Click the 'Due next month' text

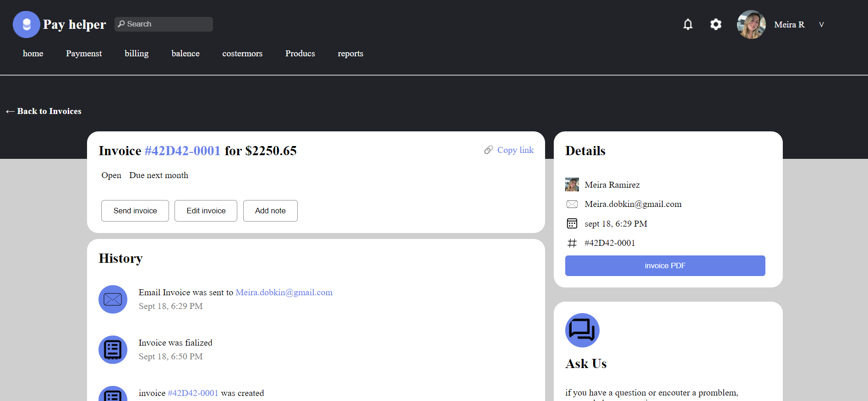click(158, 175)
